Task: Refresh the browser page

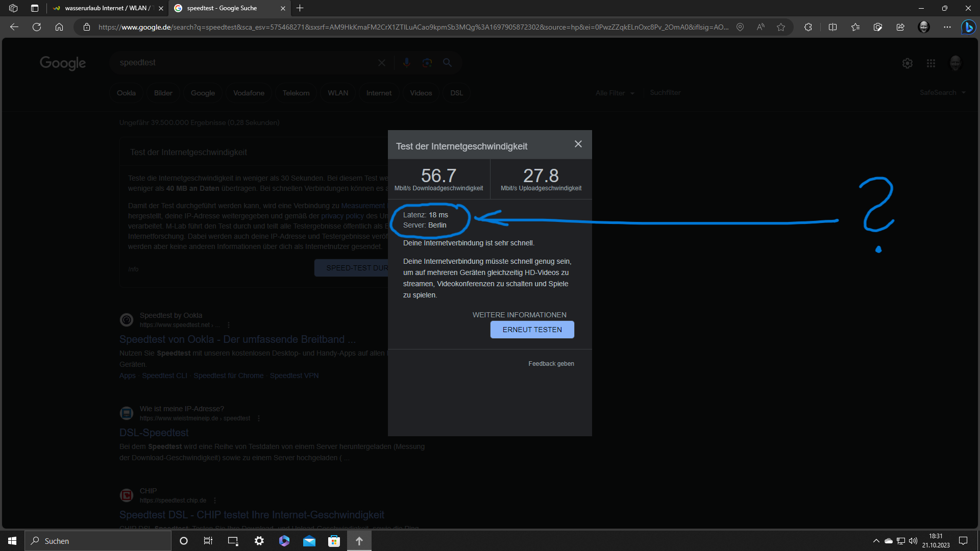Action: coord(37,27)
